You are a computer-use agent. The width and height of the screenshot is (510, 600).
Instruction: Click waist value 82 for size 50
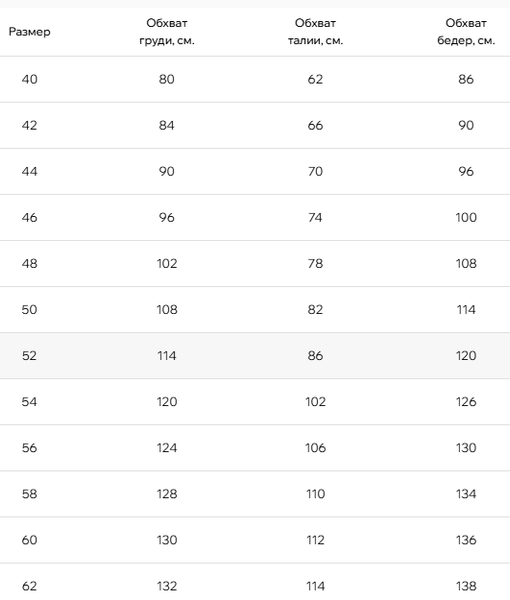(x=315, y=310)
